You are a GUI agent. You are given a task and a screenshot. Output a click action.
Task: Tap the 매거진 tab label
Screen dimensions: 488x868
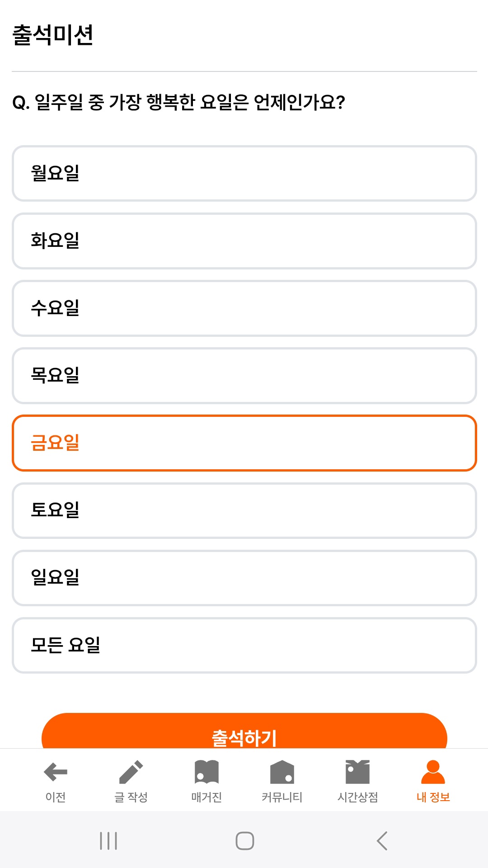tap(206, 797)
